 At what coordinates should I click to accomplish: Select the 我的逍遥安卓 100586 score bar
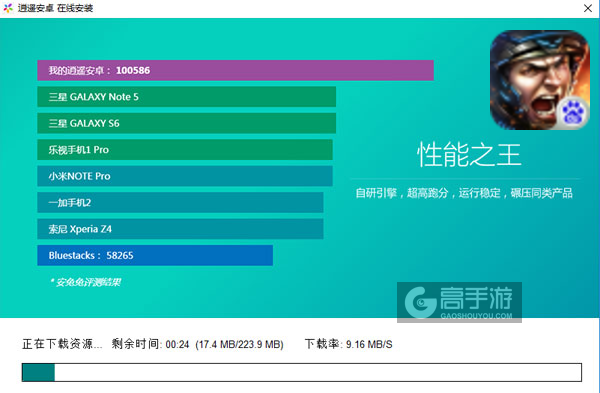pos(235,70)
